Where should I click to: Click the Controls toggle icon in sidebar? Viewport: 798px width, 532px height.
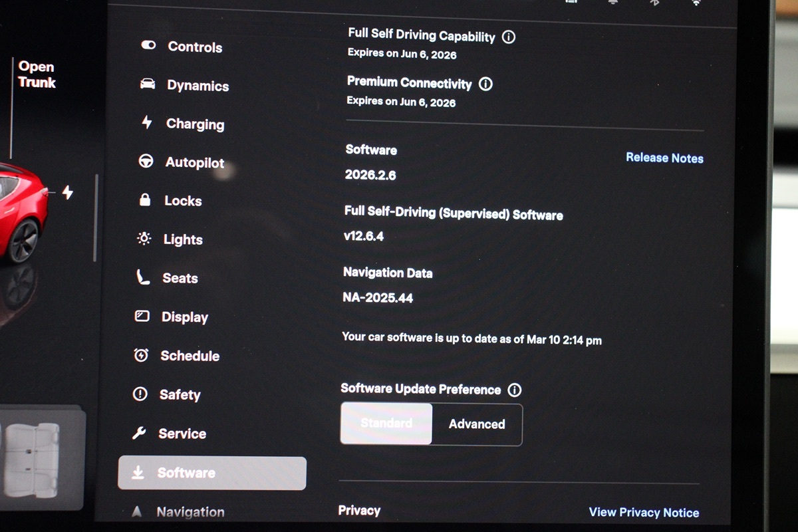(148, 45)
